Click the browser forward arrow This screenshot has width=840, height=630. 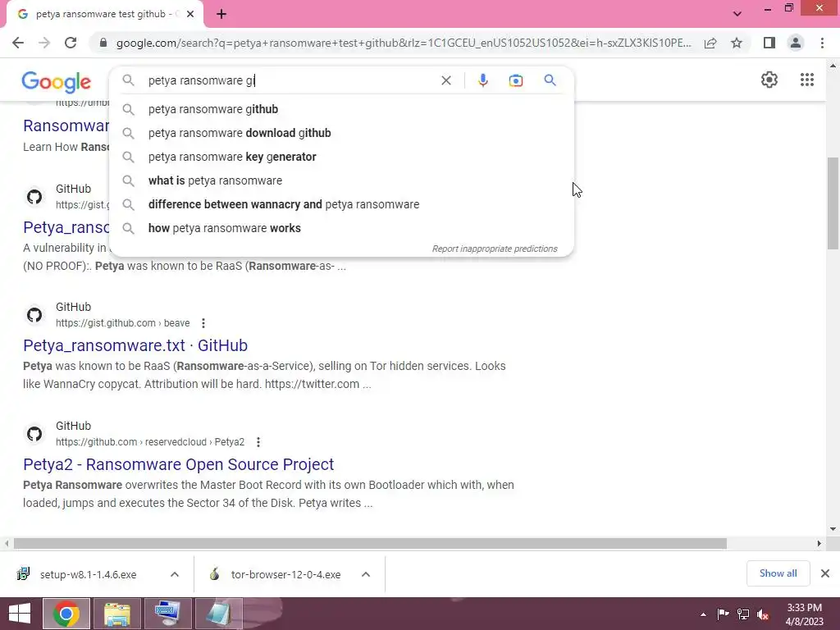pos(44,43)
